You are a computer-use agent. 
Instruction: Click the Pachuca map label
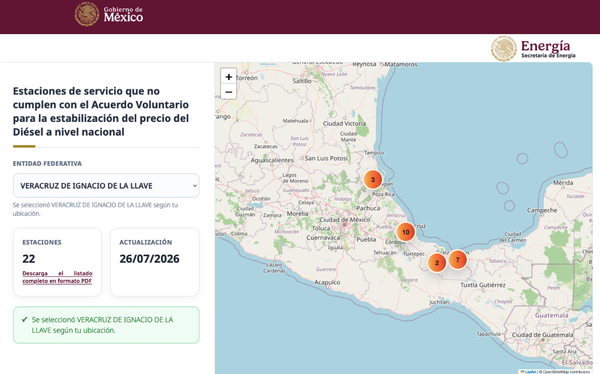(368, 208)
